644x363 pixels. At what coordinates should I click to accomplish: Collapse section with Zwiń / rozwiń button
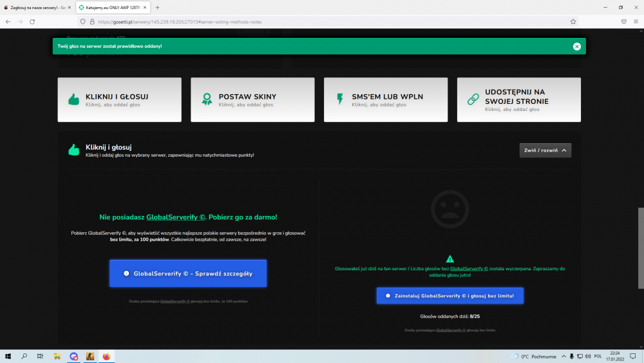545,150
